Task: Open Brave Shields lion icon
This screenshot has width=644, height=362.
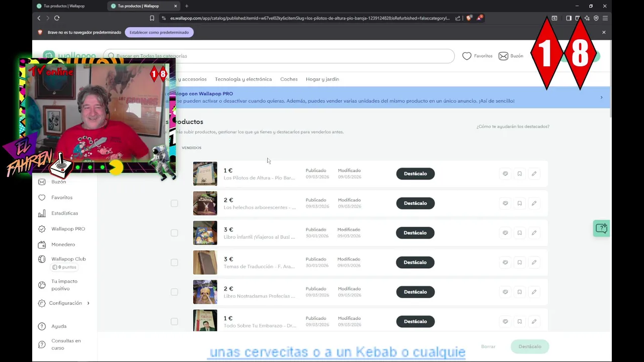Action: coord(469,18)
